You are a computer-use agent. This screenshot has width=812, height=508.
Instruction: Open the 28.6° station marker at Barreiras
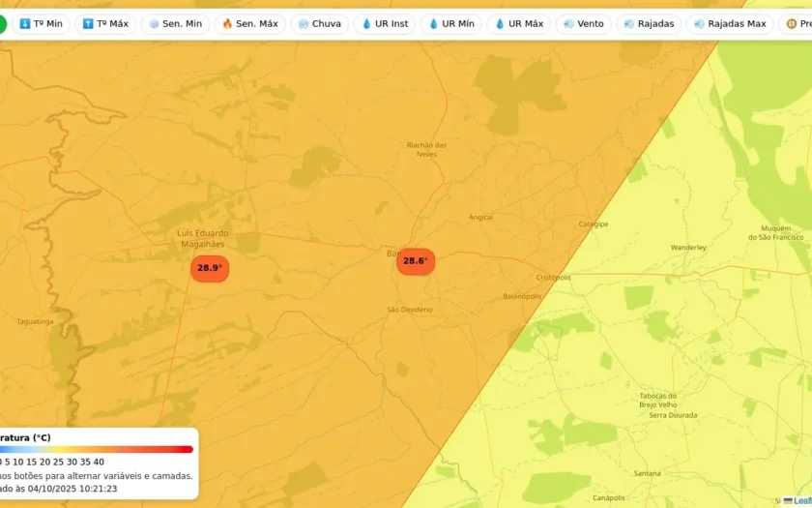coord(416,261)
